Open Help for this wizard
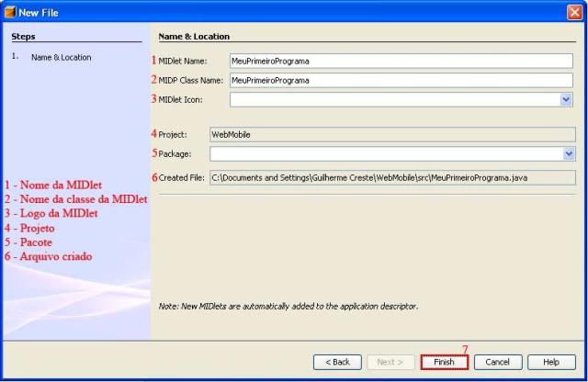Image resolution: width=588 pixels, height=382 pixels. 550,362
